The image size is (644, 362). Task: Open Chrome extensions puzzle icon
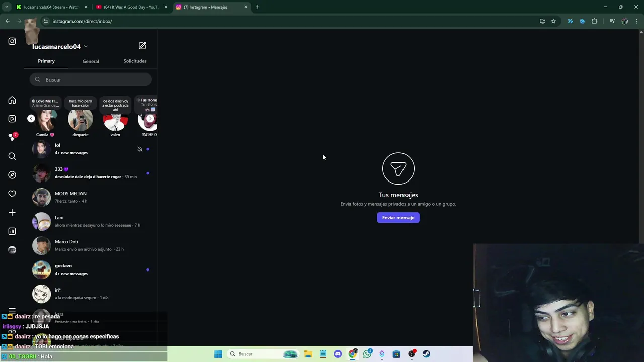[x=595, y=21]
